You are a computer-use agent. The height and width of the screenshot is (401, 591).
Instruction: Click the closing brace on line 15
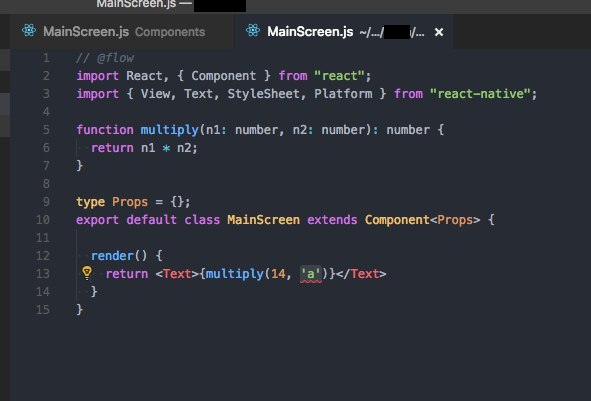click(80, 310)
